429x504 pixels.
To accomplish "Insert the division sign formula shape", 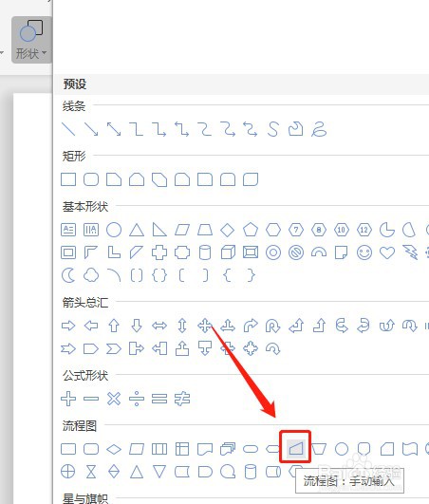I will click(x=137, y=399).
